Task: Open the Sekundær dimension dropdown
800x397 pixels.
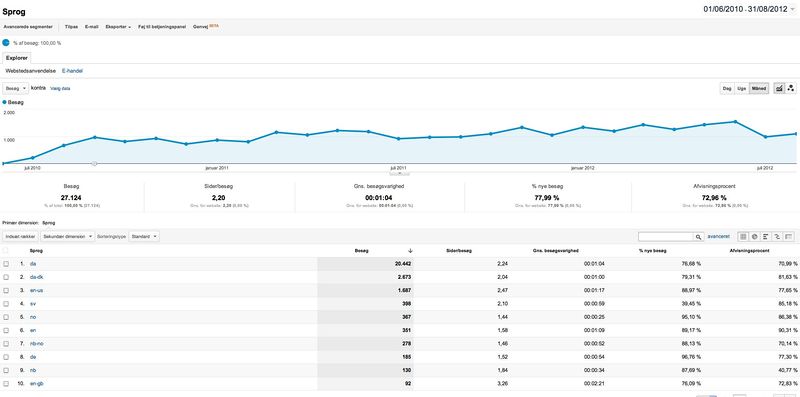Action: point(68,237)
